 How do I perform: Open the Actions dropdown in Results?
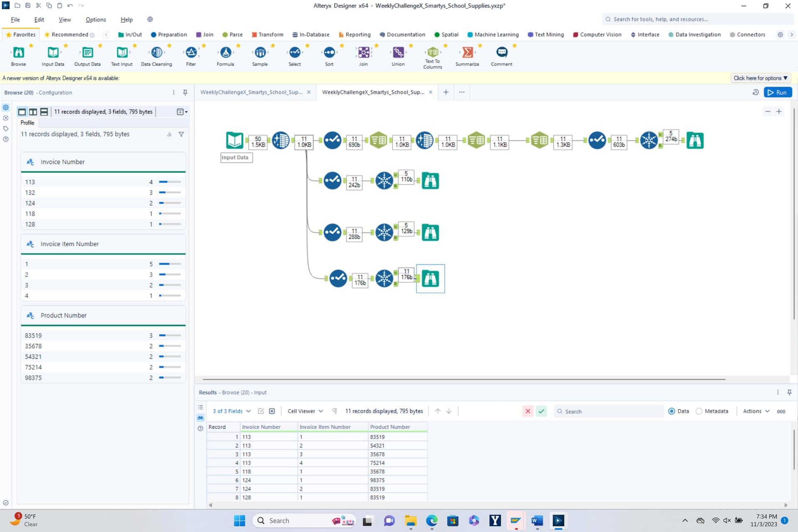756,411
